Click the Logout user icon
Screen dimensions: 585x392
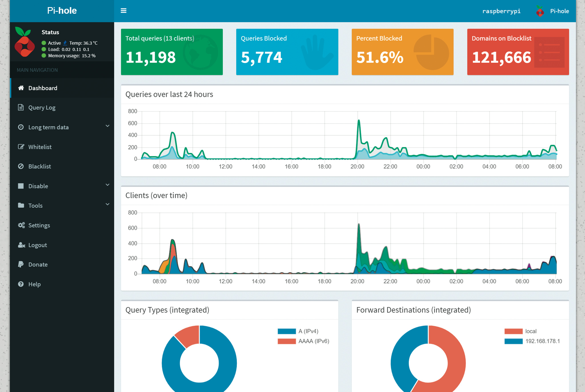point(21,245)
